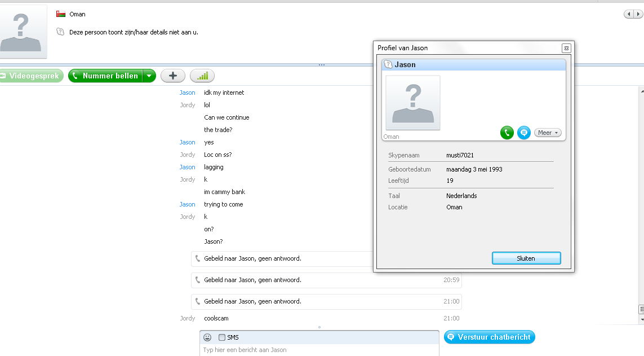644x356 pixels.
Task: Click the next arrow at top right
Action: (x=638, y=14)
